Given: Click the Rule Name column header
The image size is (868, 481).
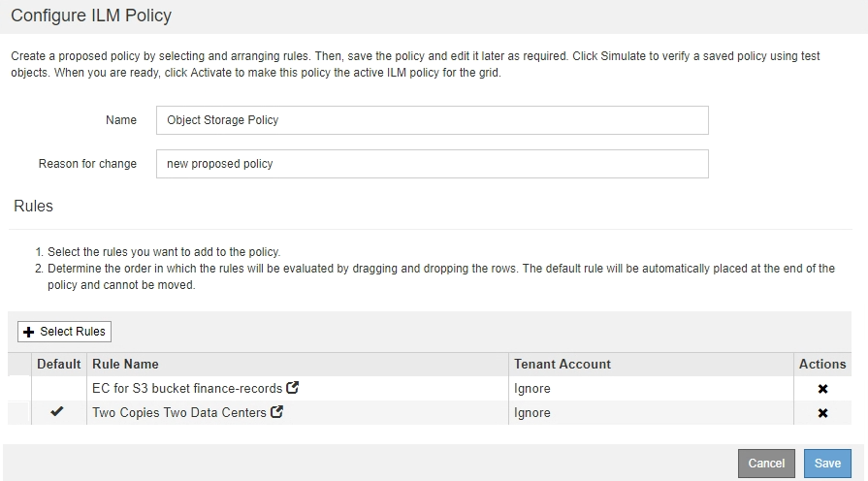Looking at the screenshot, I should click(x=125, y=364).
